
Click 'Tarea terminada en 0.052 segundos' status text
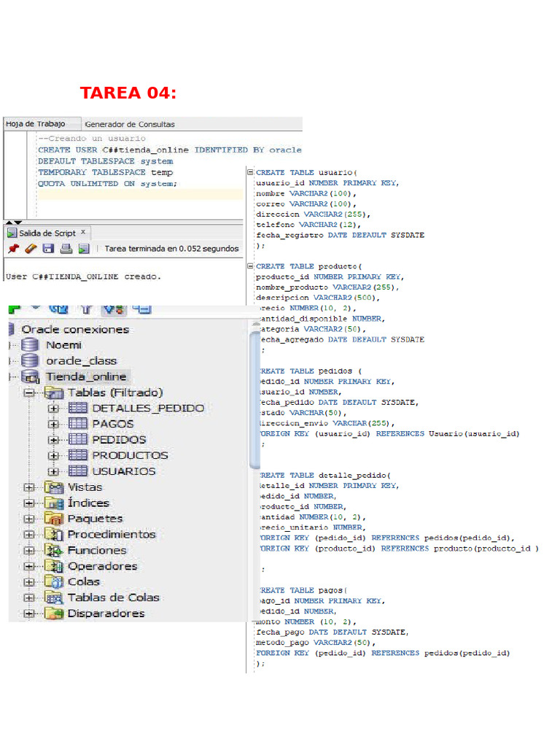pyautogui.click(x=171, y=249)
